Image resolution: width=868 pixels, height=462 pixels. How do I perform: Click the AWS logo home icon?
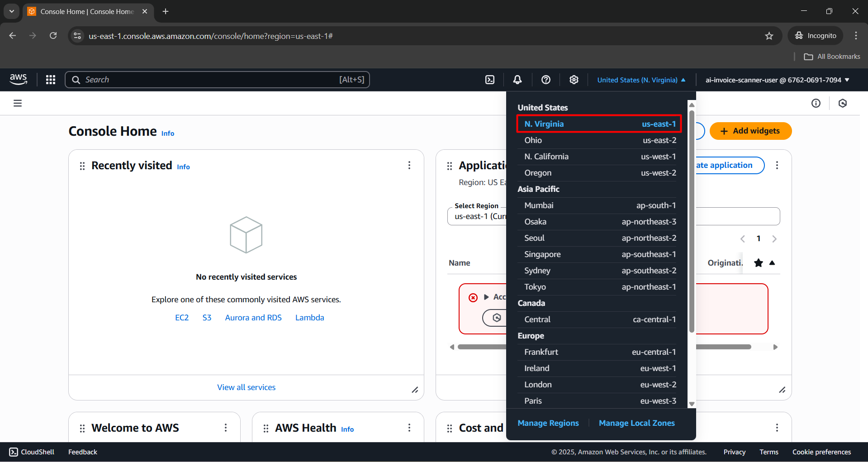[x=19, y=80]
